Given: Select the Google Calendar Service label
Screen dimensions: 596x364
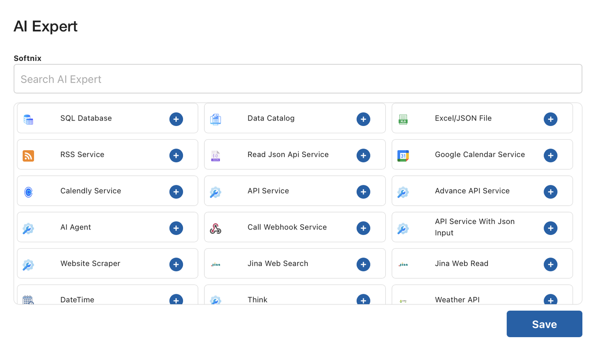Looking at the screenshot, I should (x=480, y=155).
